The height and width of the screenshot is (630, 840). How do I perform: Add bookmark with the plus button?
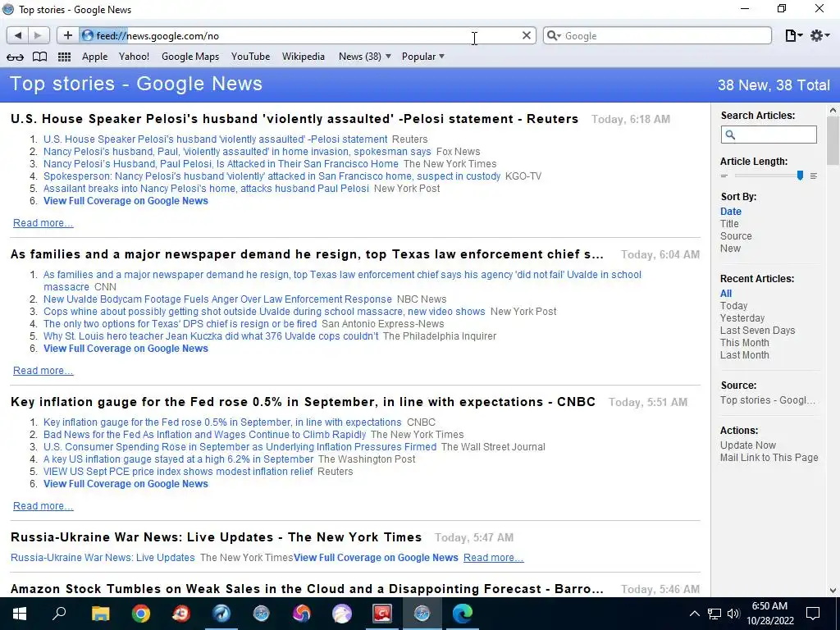[x=67, y=35]
